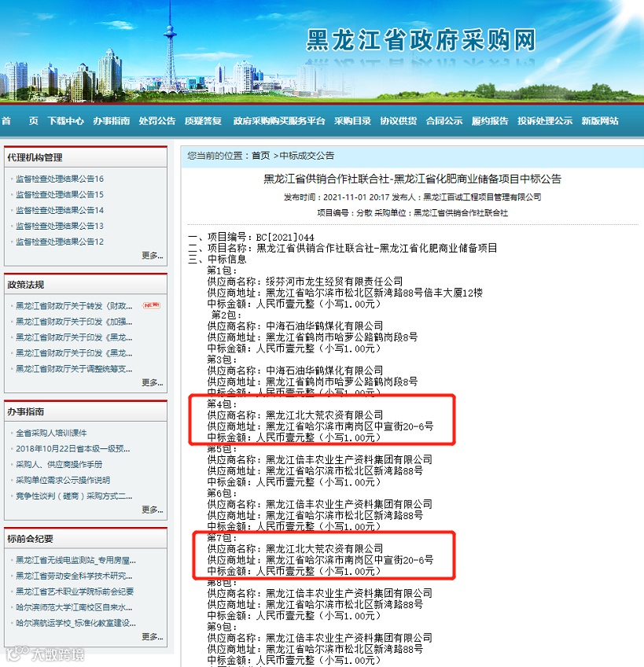This screenshot has width=644, height=667.
Task: Click the 标前会纪要 panel header
Action: tap(86, 539)
